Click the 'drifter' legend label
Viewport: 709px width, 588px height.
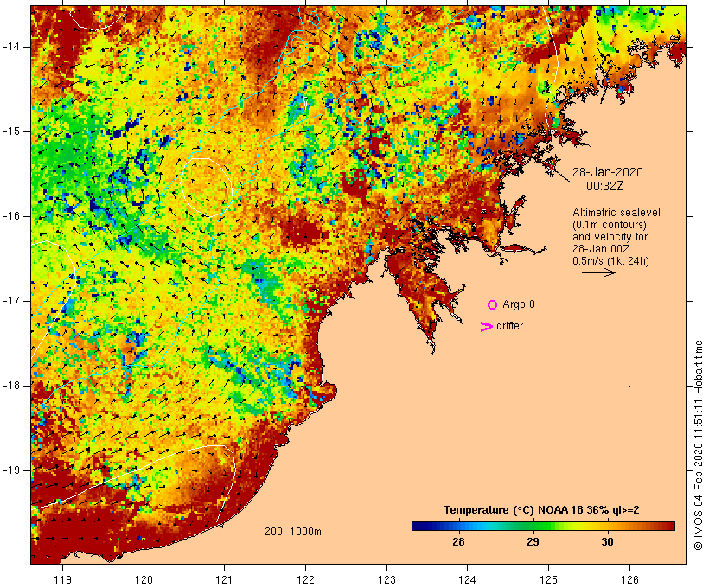click(x=509, y=326)
